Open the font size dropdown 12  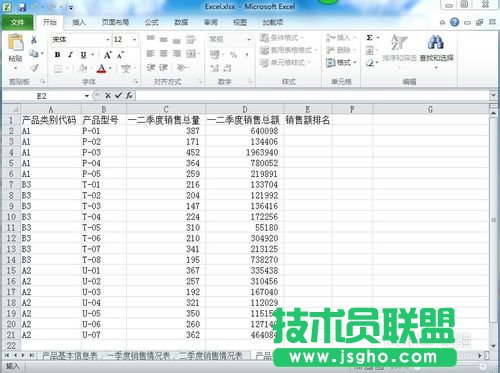pyautogui.click(x=134, y=40)
